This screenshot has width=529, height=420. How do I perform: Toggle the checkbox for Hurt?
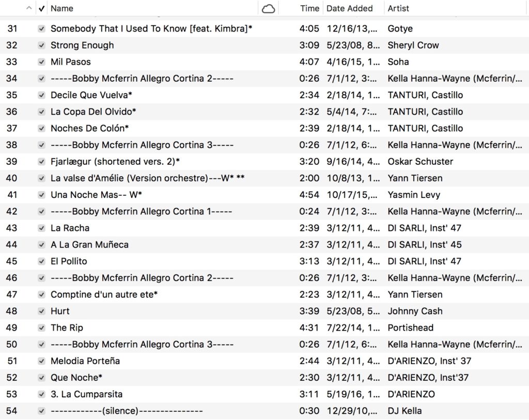click(42, 311)
